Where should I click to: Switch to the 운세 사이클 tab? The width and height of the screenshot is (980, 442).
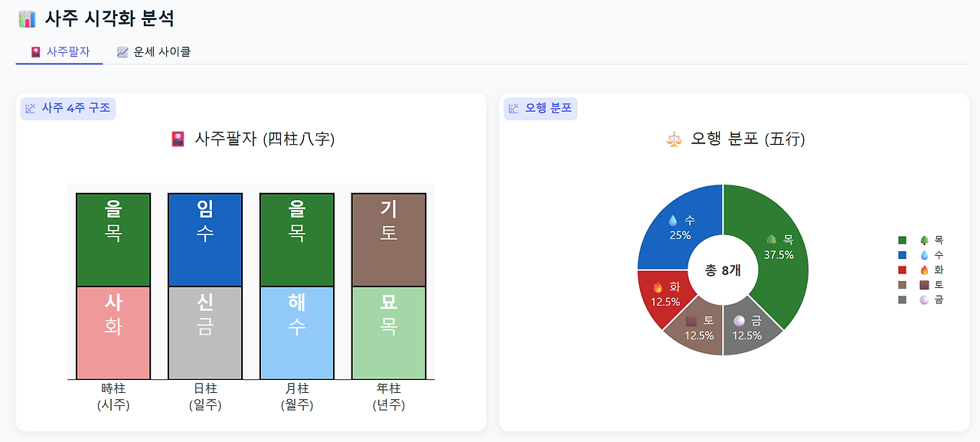pos(153,52)
